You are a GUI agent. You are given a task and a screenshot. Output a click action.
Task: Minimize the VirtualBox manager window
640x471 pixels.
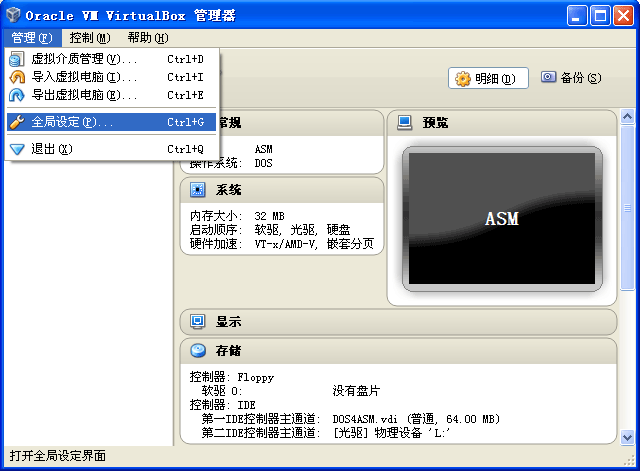click(577, 16)
